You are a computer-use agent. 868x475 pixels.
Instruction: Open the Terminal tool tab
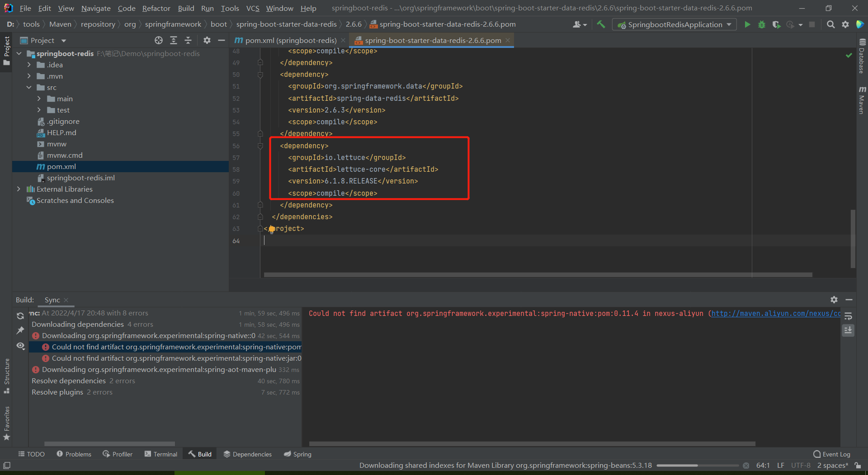click(161, 454)
